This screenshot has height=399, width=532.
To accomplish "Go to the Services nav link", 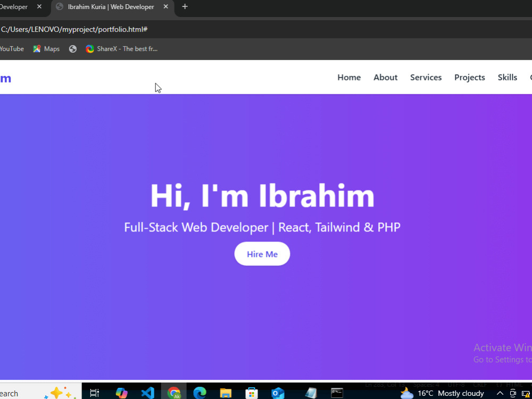I will coord(426,77).
